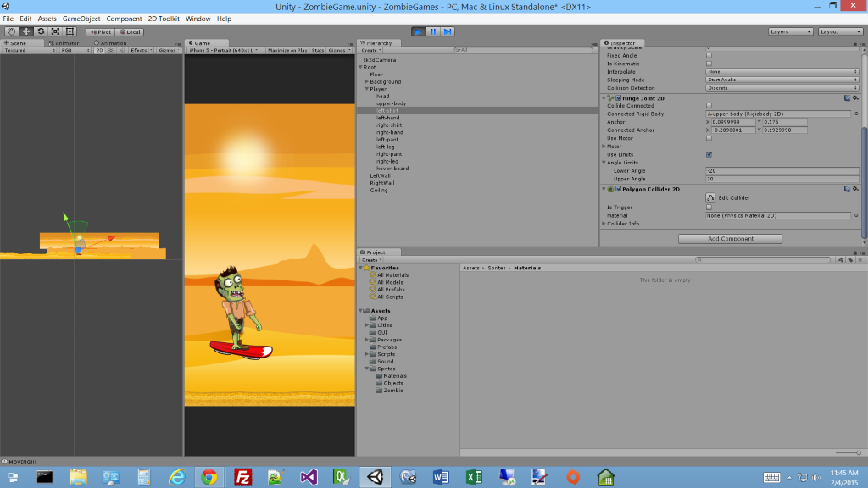Open the Sleeping Mode dropdown

coord(782,80)
